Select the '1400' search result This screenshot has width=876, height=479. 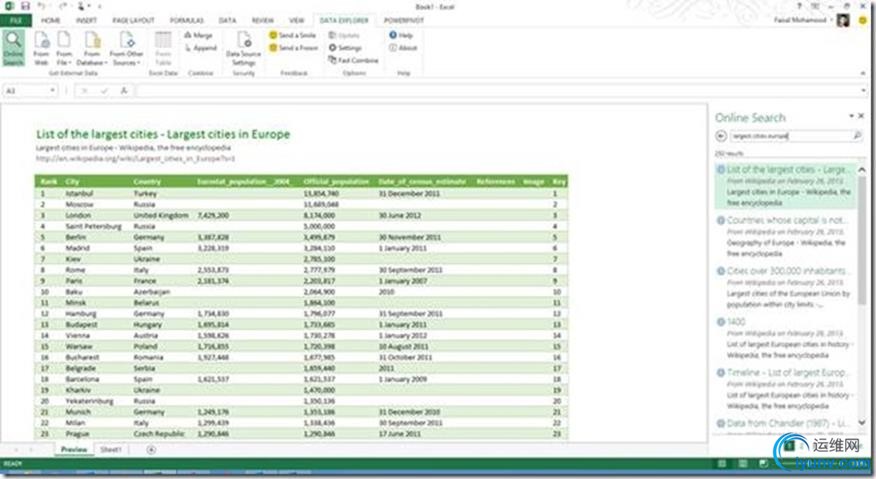point(784,338)
